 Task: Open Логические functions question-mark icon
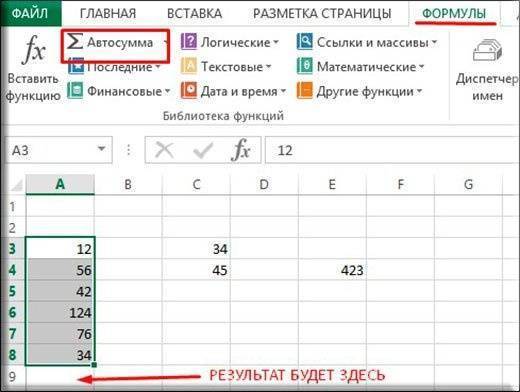[x=189, y=42]
